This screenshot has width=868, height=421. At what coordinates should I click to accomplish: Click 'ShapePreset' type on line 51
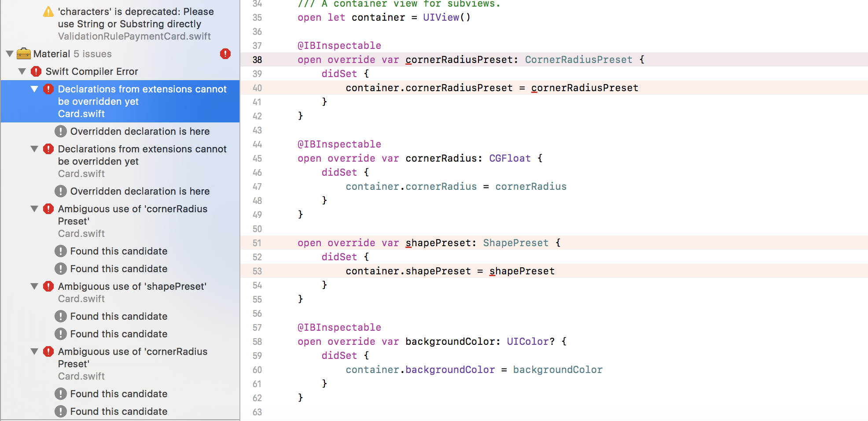516,243
